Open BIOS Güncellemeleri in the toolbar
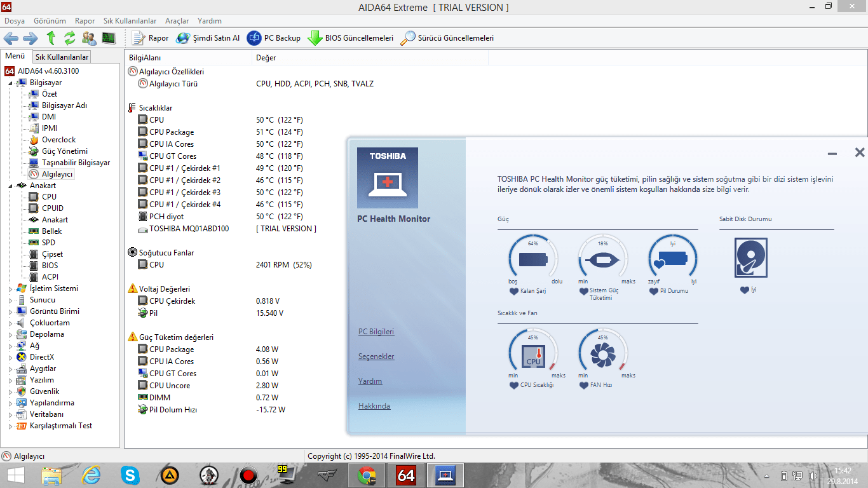The image size is (868, 488). tap(350, 38)
